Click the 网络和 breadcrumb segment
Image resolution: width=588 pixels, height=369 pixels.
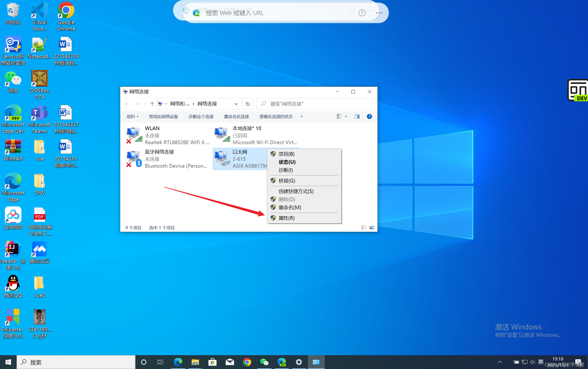tap(180, 104)
